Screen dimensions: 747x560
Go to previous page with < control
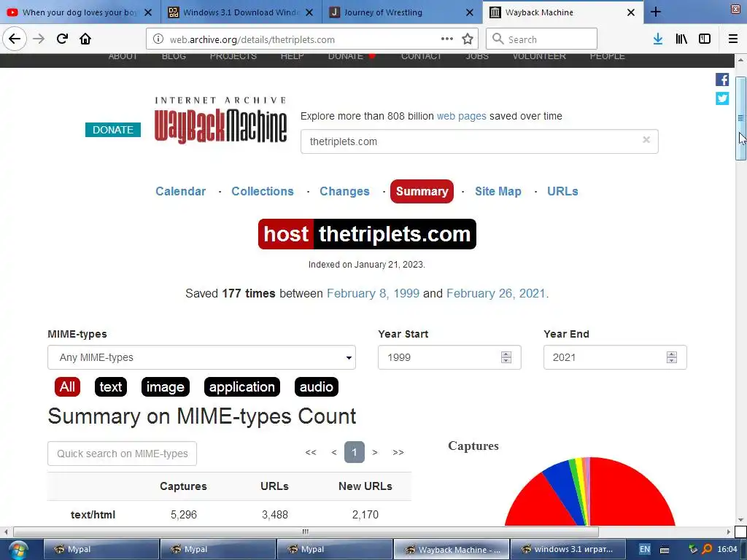point(334,452)
